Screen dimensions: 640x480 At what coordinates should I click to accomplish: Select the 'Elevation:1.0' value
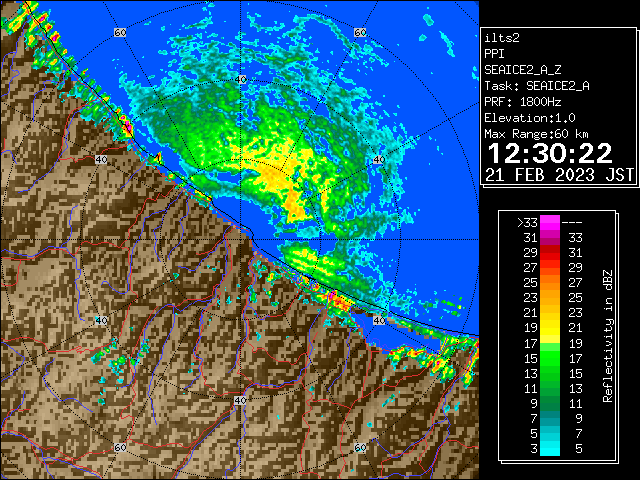(x=530, y=118)
